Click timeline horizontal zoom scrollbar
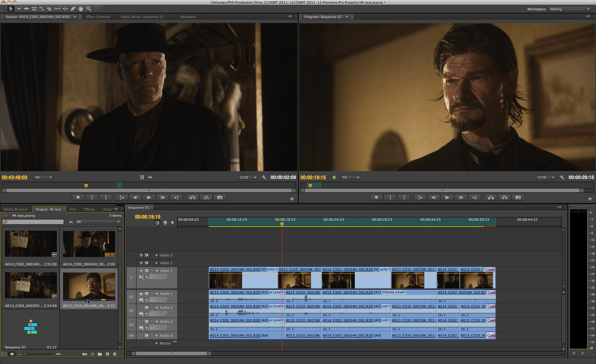Viewport: 596px width, 364px height. tap(171, 353)
